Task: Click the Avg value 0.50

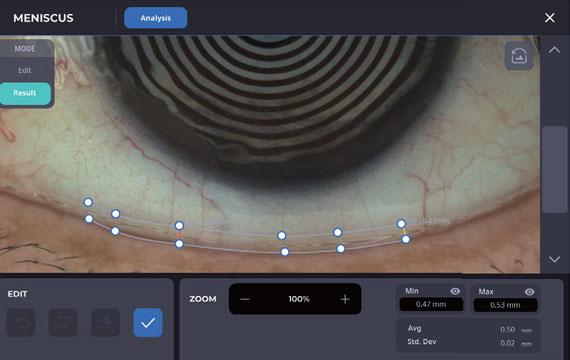Action: pyautogui.click(x=507, y=329)
